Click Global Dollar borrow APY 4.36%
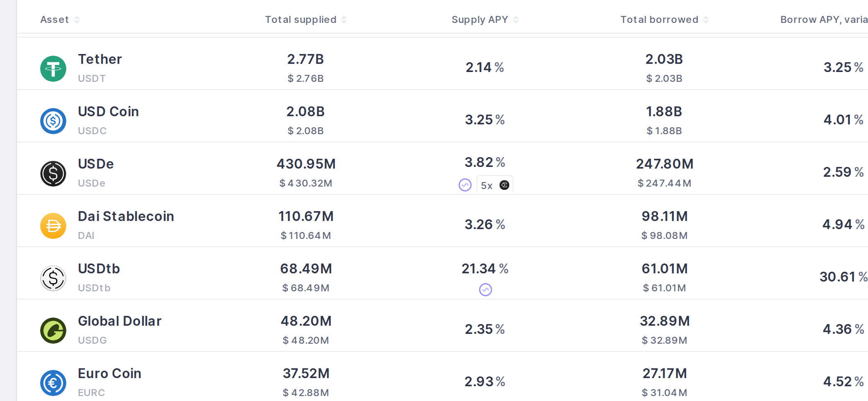This screenshot has height=401, width=868. coord(843,329)
